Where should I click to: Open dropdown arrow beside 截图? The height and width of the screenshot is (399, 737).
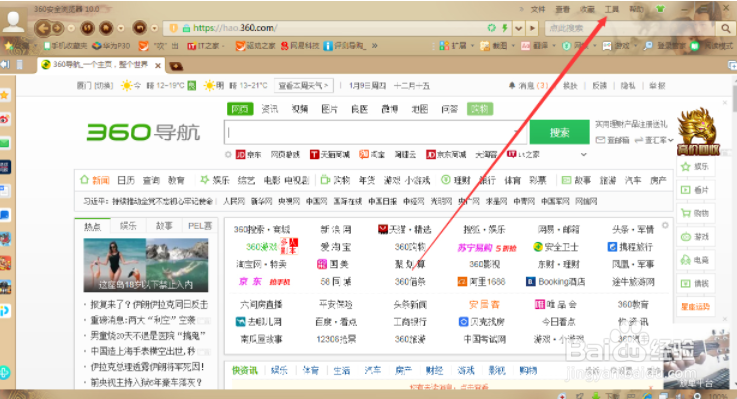(x=513, y=46)
